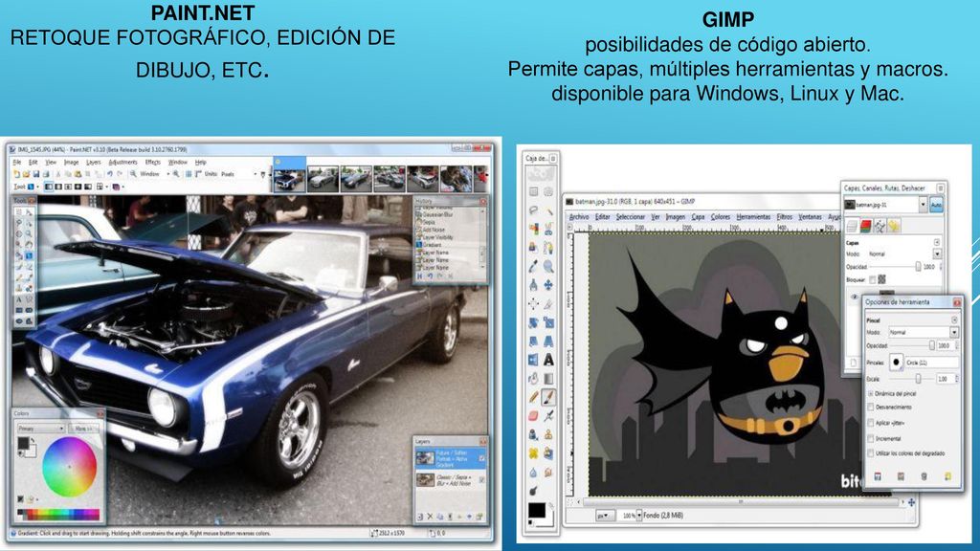Click GIMP Auto button in layers dock
980x551 pixels.
(x=937, y=205)
